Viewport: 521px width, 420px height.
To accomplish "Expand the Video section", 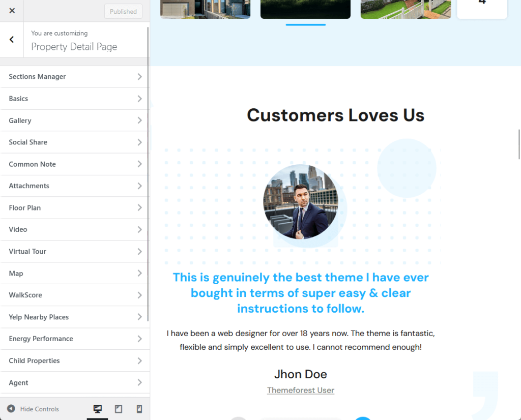I will (x=74, y=229).
